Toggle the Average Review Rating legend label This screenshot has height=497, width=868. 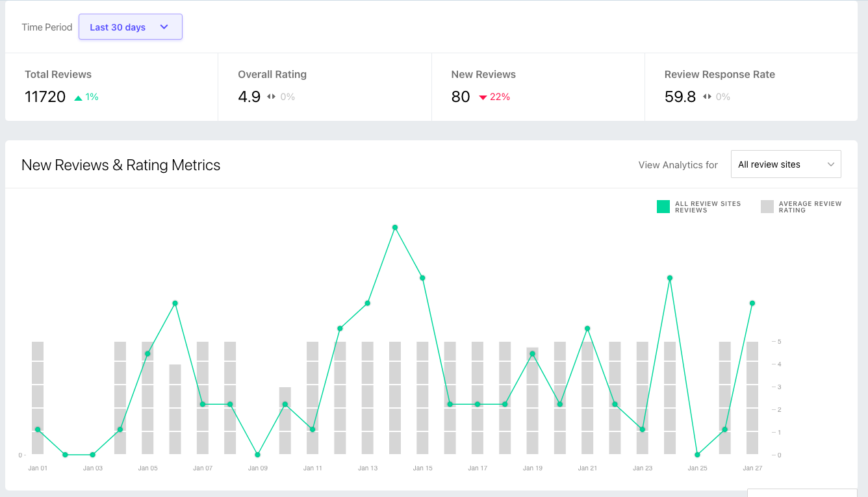tap(810, 207)
